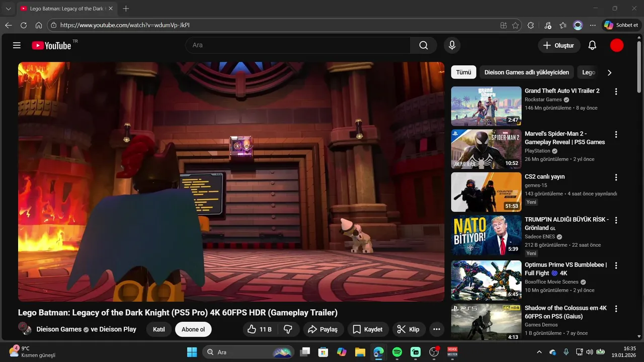Viewport: 644px width, 362px height.
Task: Open system volume speaker icon in tray
Action: click(590, 352)
